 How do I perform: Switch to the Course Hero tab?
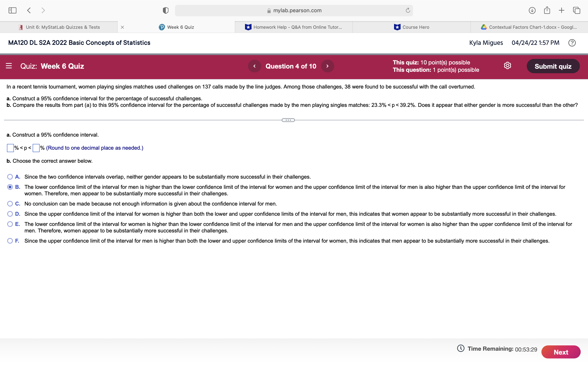(x=415, y=27)
